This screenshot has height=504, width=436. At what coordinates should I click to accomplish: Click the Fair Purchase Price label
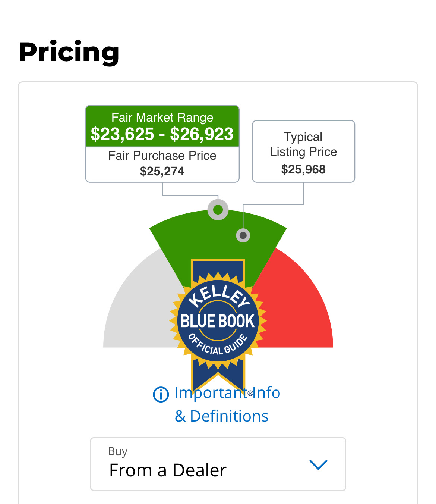pos(162,156)
